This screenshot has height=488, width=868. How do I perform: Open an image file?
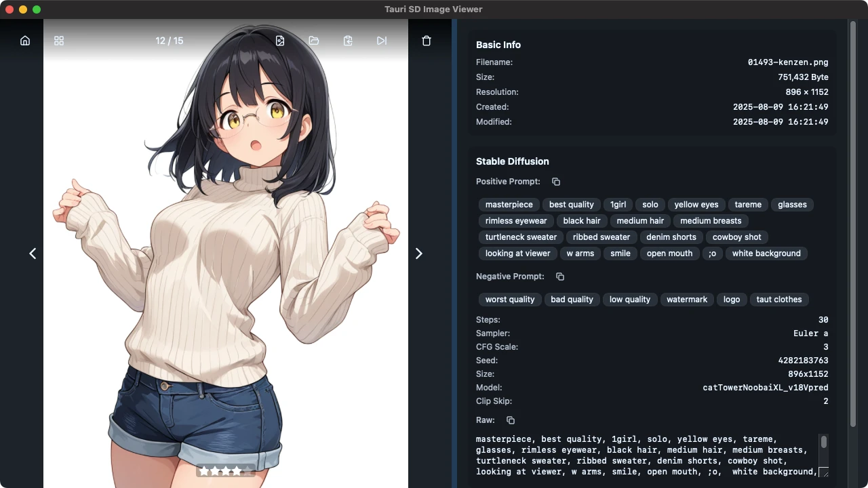pos(279,41)
